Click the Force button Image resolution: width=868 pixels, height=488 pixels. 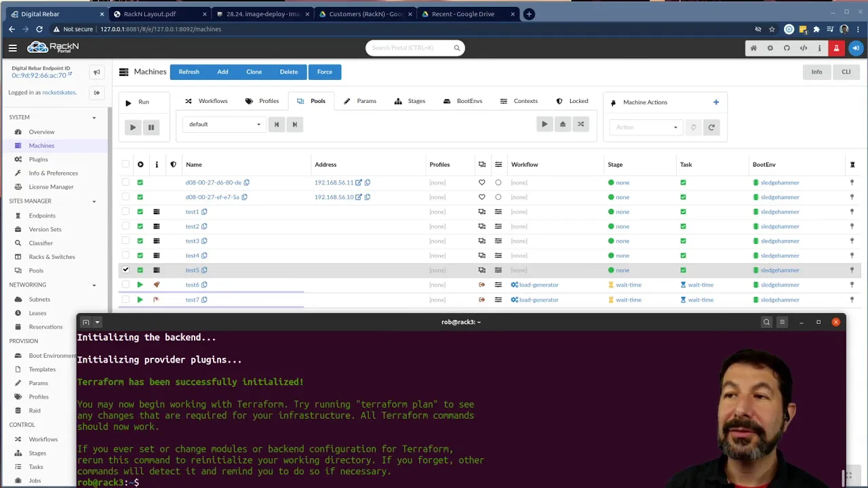click(325, 72)
